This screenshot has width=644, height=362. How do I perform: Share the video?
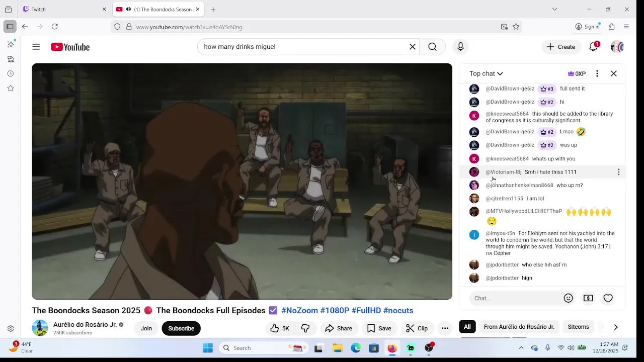pyautogui.click(x=339, y=328)
